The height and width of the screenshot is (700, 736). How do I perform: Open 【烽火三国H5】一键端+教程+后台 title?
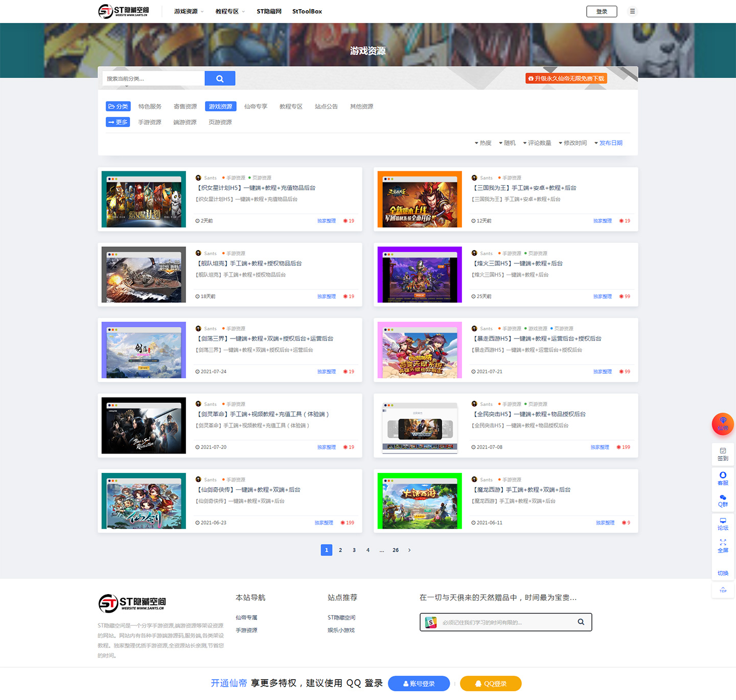pyautogui.click(x=517, y=263)
